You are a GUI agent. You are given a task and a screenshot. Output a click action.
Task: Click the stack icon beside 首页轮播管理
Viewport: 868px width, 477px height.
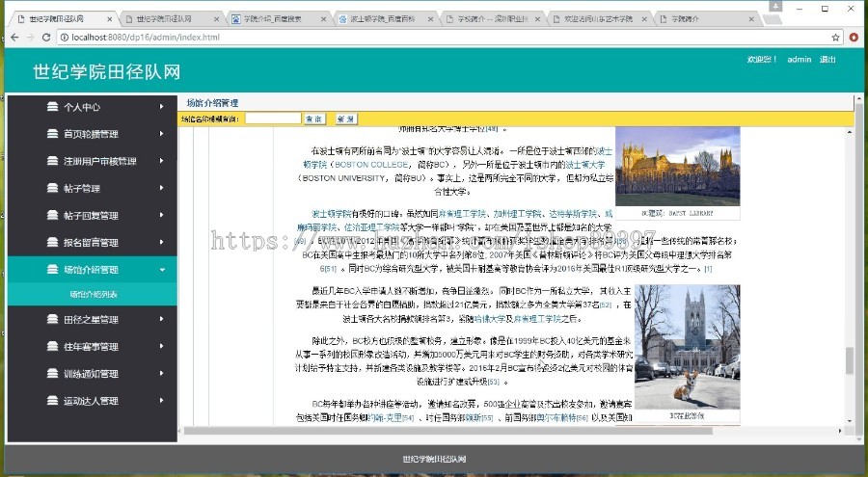tap(53, 134)
